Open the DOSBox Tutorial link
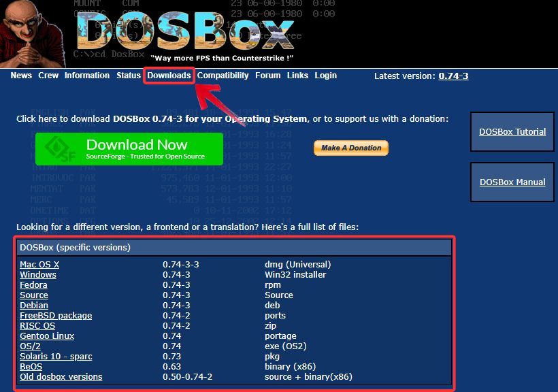The height and width of the screenshot is (392, 558). [512, 132]
